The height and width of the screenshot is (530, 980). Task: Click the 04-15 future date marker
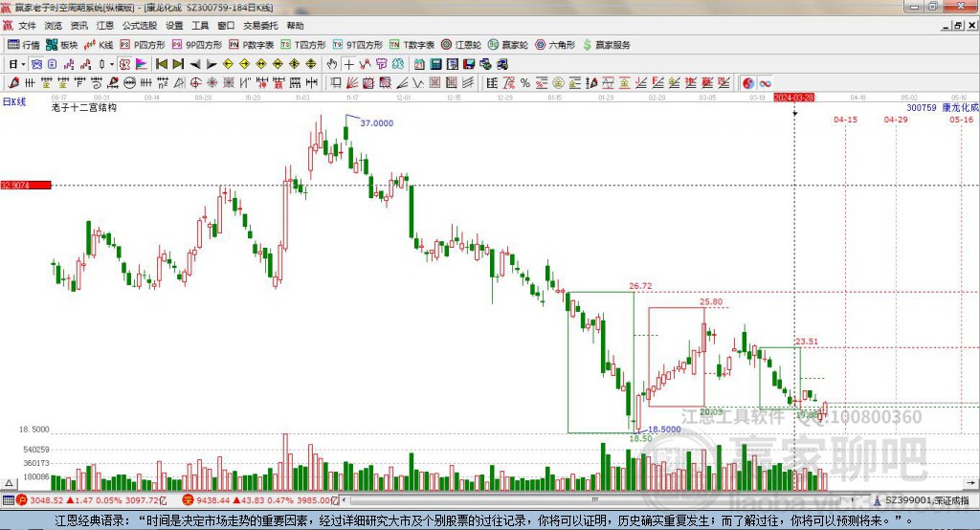(x=845, y=120)
